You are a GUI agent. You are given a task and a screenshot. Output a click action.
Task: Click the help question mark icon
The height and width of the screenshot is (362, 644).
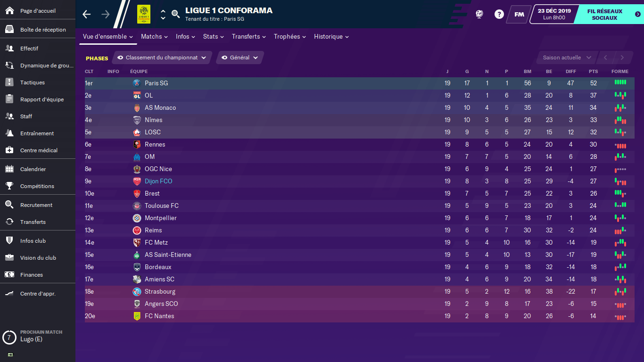[499, 14]
